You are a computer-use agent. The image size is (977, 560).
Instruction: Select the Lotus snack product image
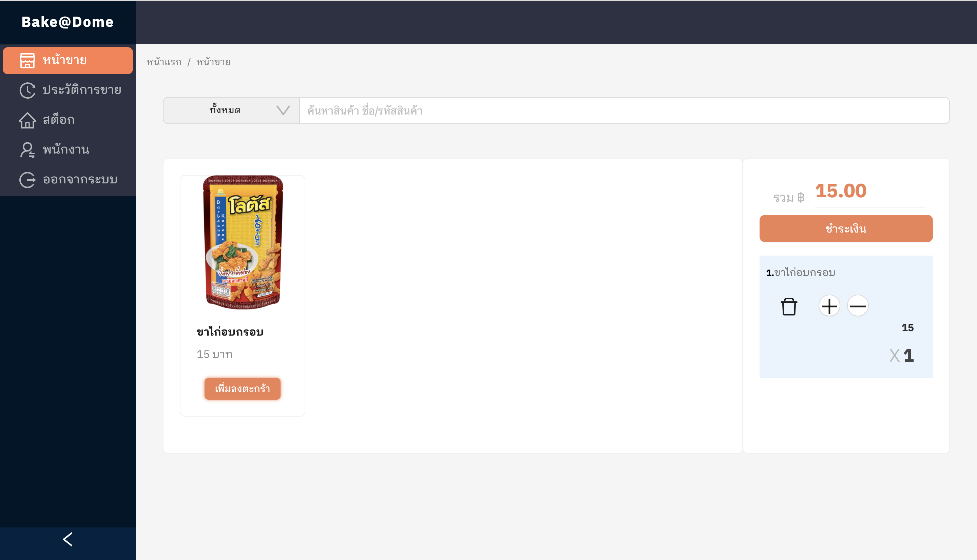pos(243,242)
